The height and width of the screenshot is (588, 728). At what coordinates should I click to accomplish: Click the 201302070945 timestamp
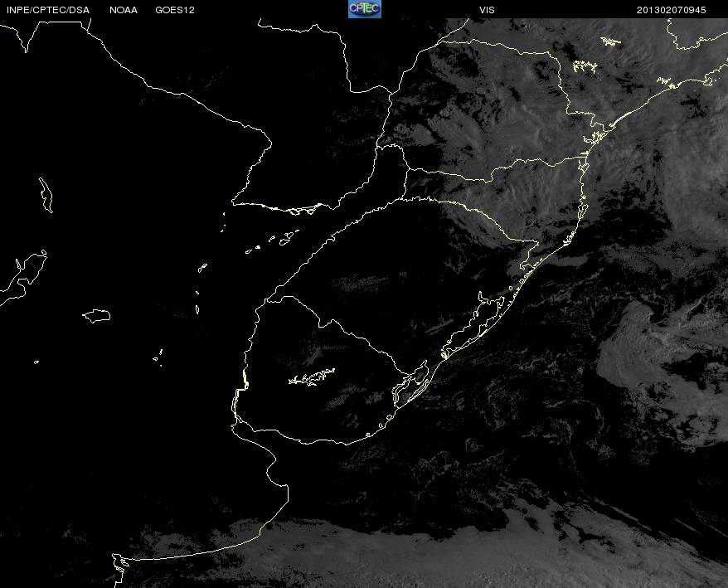pos(672,10)
